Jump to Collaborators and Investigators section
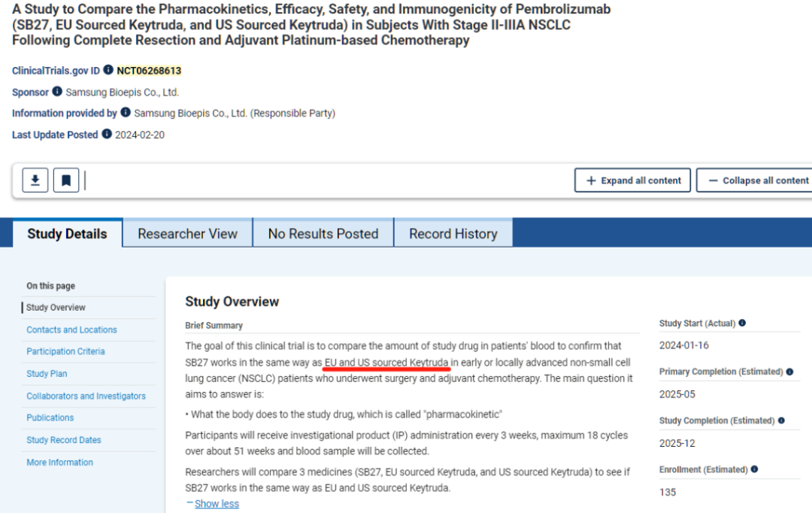The image size is (812, 513). (86, 396)
